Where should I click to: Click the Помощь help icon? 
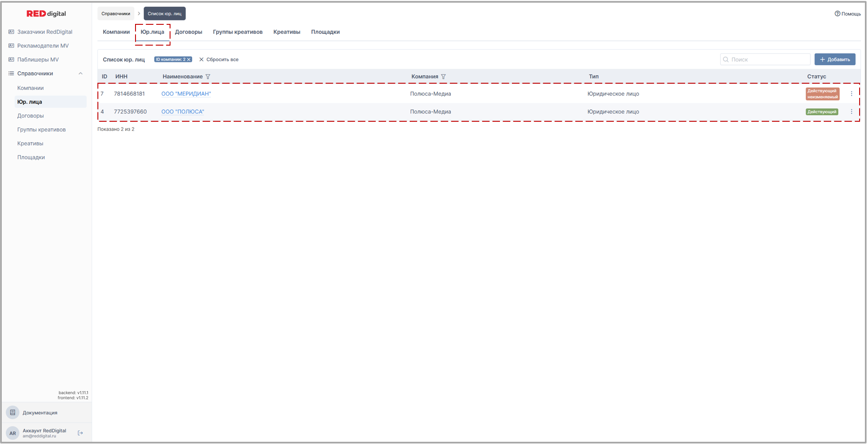click(x=837, y=14)
